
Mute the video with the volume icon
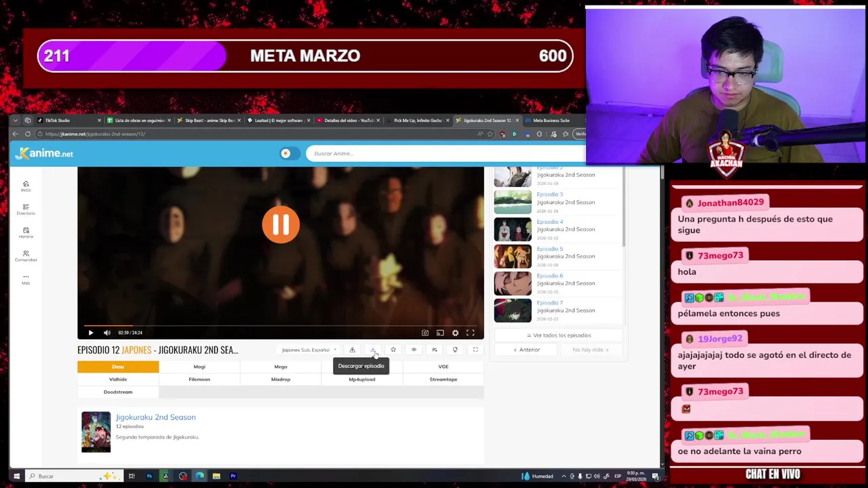coord(107,333)
